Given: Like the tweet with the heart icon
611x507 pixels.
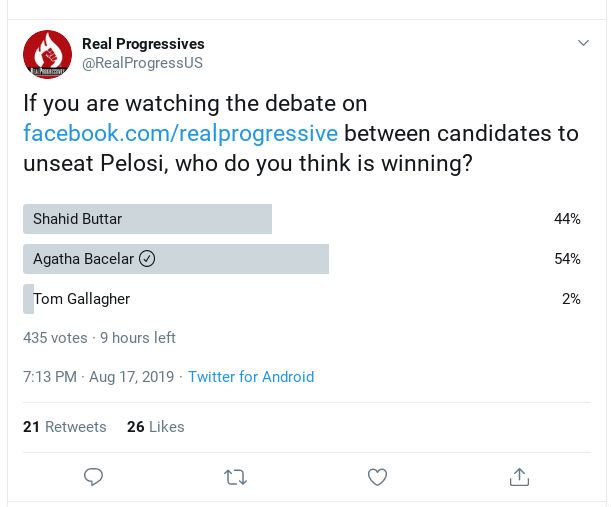Looking at the screenshot, I should (377, 477).
